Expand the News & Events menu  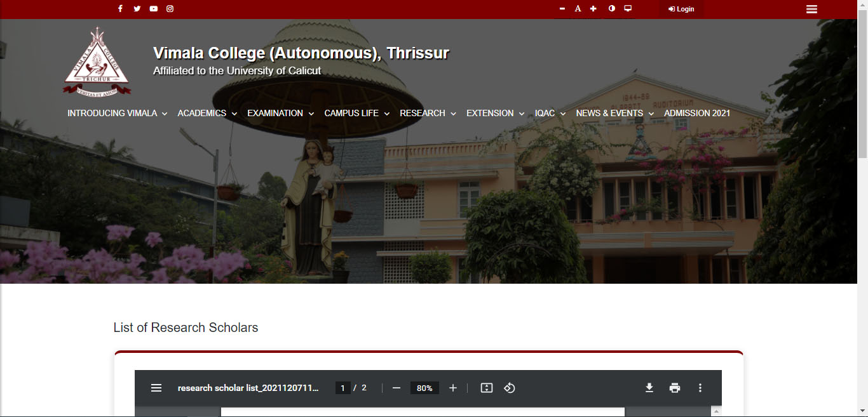pyautogui.click(x=614, y=113)
